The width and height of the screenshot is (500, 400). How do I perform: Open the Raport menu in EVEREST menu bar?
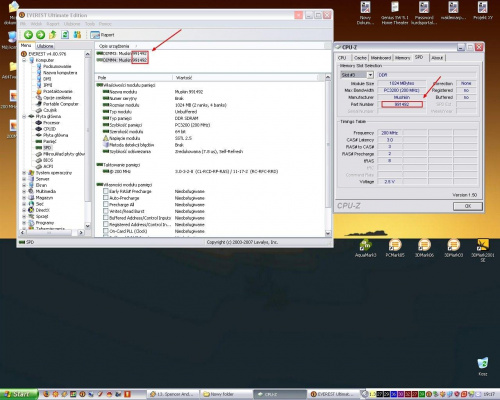coord(53,24)
